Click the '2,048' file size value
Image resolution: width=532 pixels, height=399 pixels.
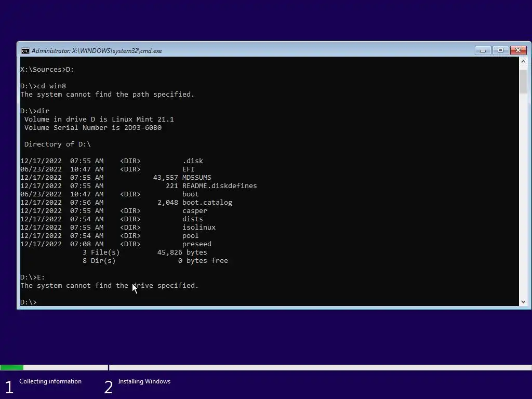tap(168, 202)
